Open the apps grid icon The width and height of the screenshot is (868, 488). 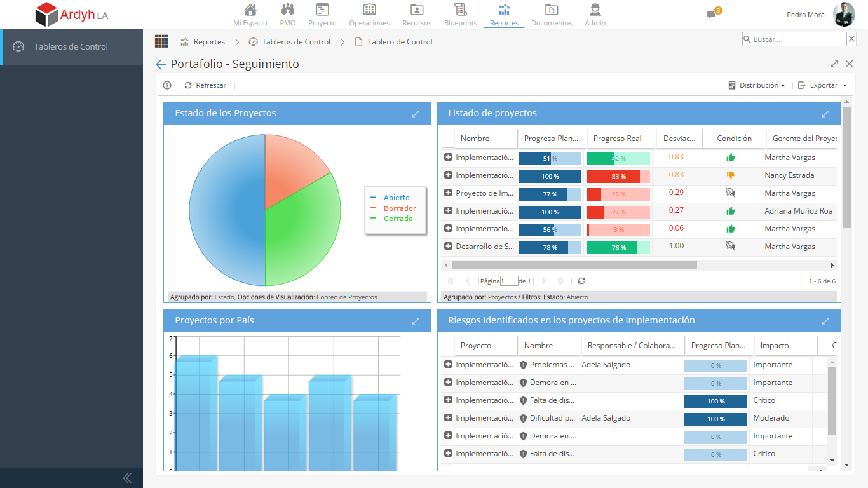coord(161,41)
